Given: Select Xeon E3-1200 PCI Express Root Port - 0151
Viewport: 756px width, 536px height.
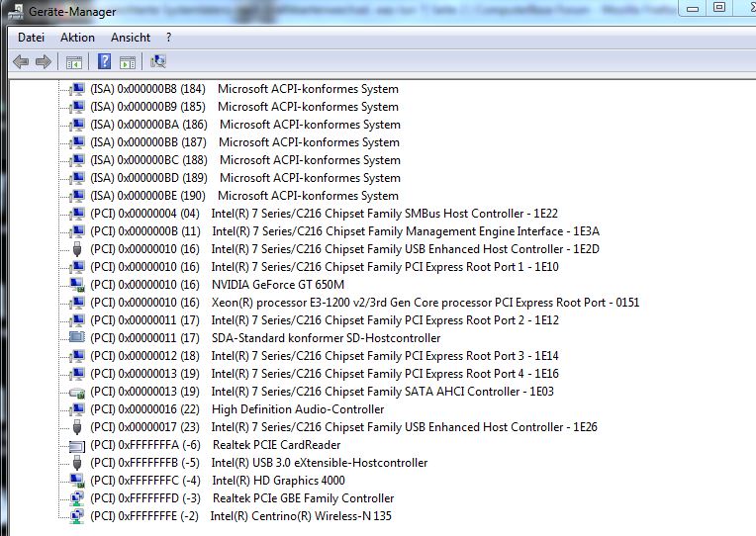Looking at the screenshot, I should (x=364, y=303).
